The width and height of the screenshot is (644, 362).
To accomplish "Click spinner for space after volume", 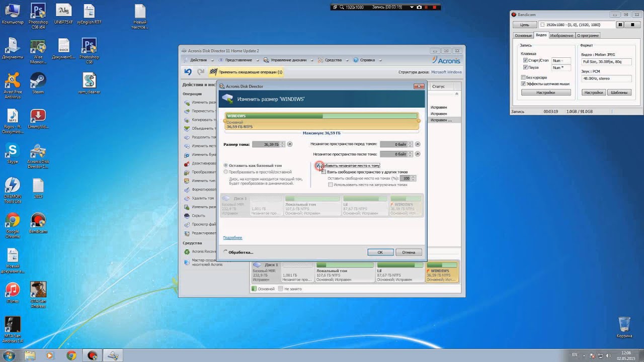I will pos(411,154).
